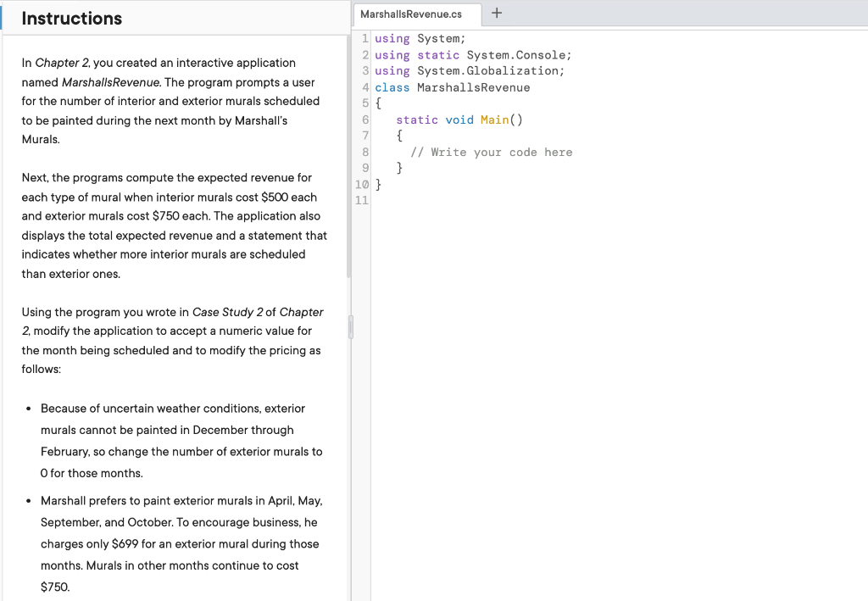Click the Instructions panel header
This screenshot has width=868, height=601.
tap(72, 18)
